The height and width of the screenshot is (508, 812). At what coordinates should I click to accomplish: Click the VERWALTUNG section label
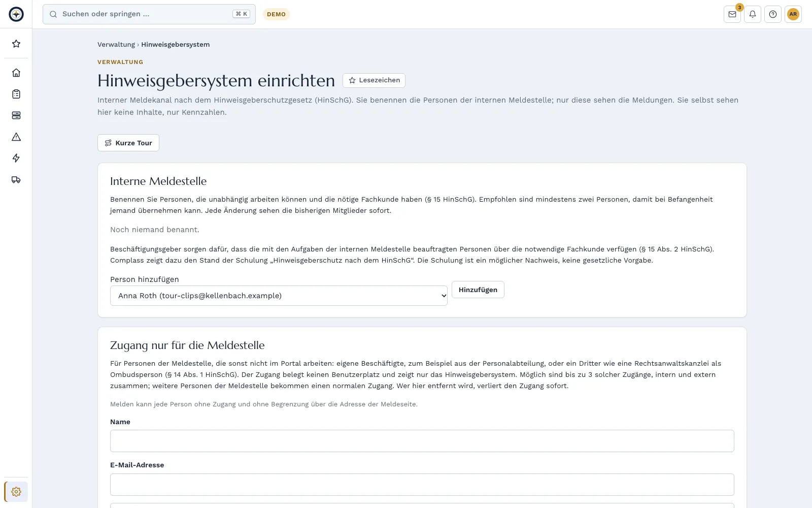120,62
